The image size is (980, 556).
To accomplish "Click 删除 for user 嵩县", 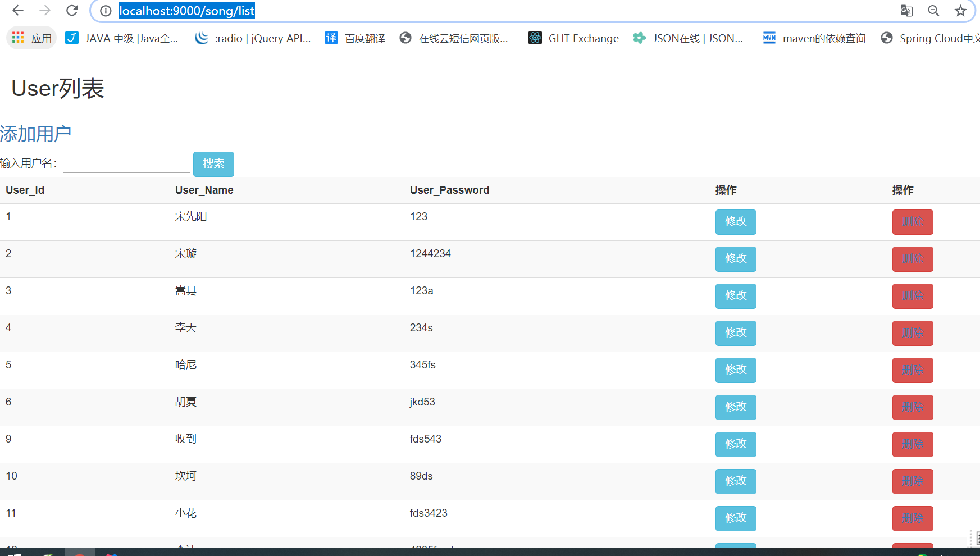I will (913, 296).
